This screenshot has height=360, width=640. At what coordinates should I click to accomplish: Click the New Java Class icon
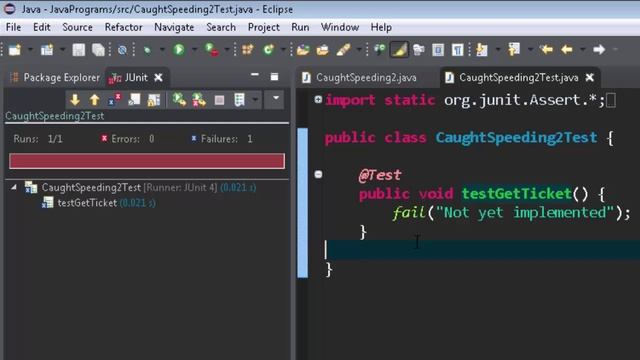click(x=268, y=50)
